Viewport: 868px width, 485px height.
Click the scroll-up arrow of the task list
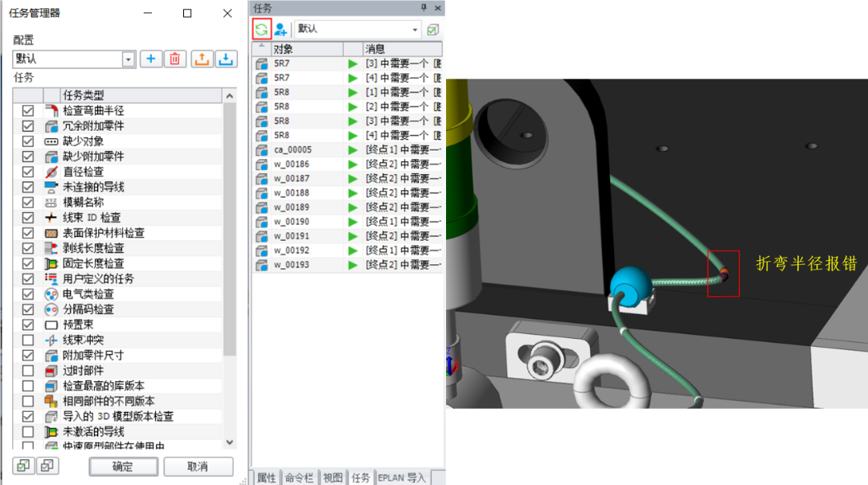pos(230,96)
